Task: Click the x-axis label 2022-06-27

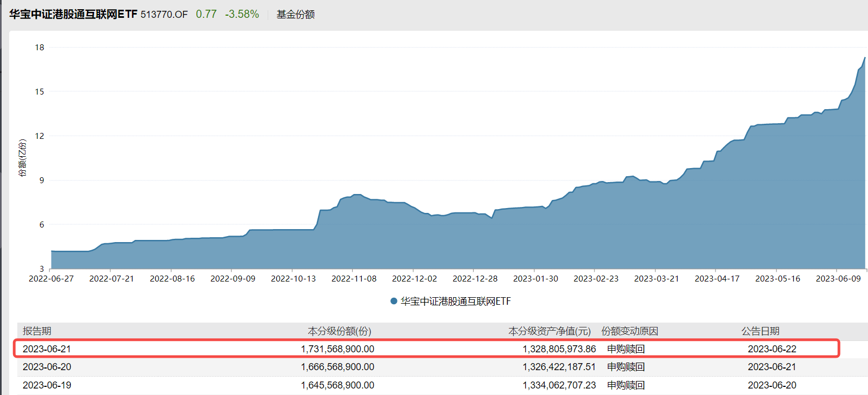Action: tap(51, 279)
